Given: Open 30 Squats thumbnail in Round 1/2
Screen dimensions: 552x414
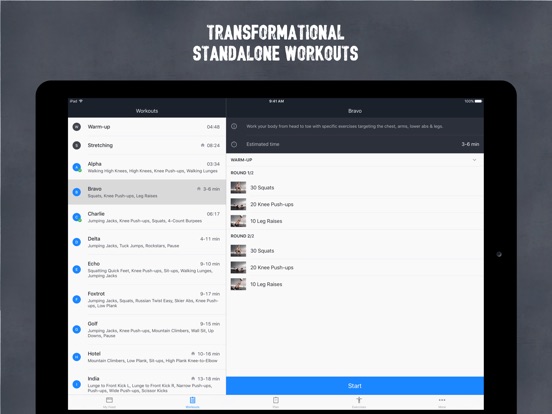Looking at the screenshot, I should [238, 188].
